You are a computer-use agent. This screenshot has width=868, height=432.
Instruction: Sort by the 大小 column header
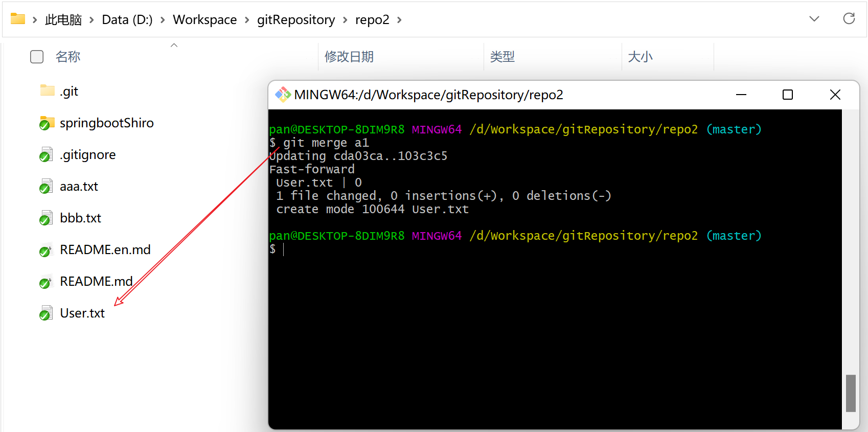coord(640,57)
